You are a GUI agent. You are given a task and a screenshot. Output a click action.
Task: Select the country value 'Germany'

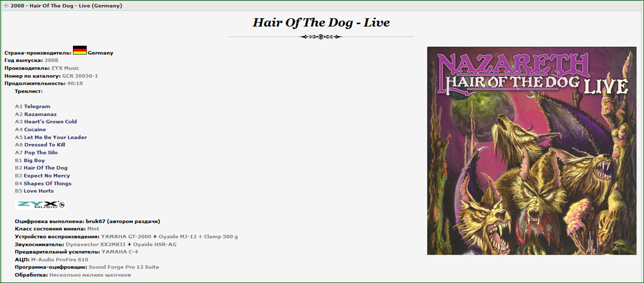pos(100,53)
